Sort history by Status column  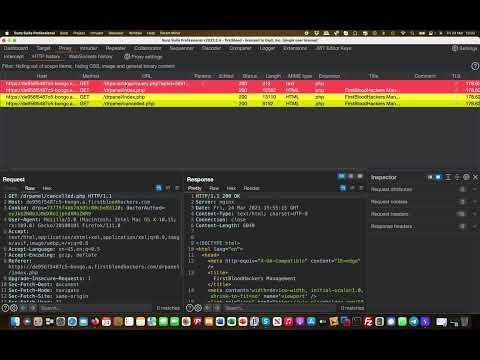[x=250, y=76]
